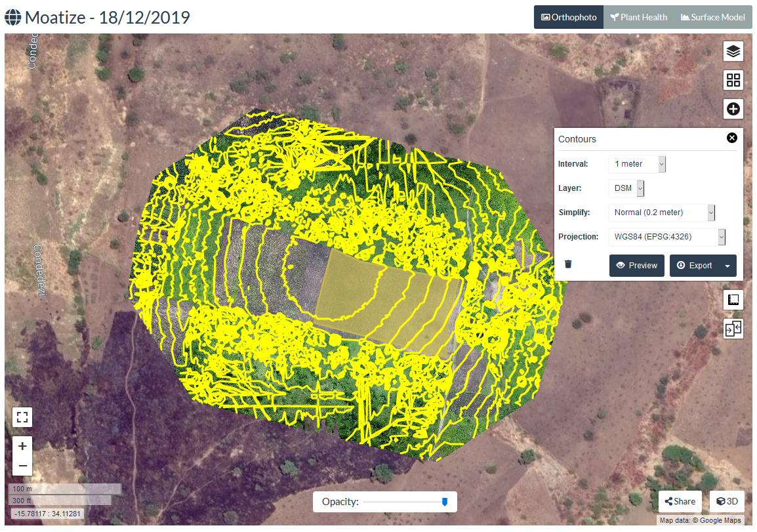The image size is (757, 532).
Task: Click the split-view grid icon
Action: (733, 79)
